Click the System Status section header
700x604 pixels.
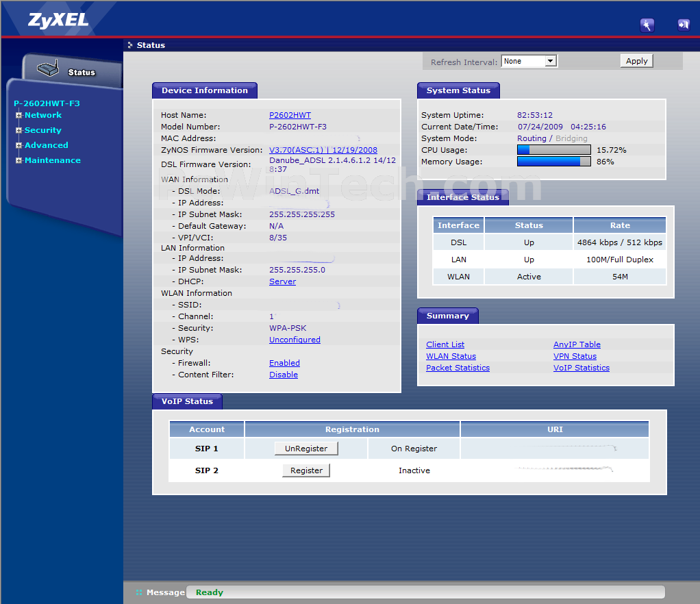click(458, 90)
